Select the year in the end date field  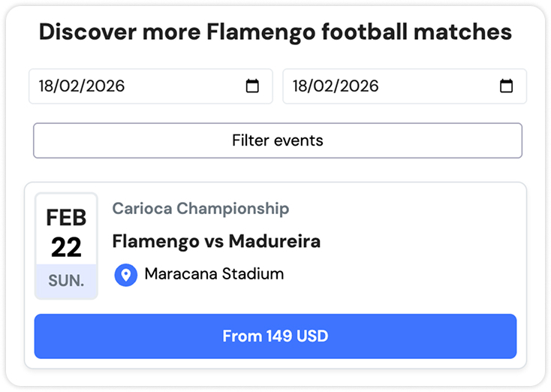[x=358, y=86]
